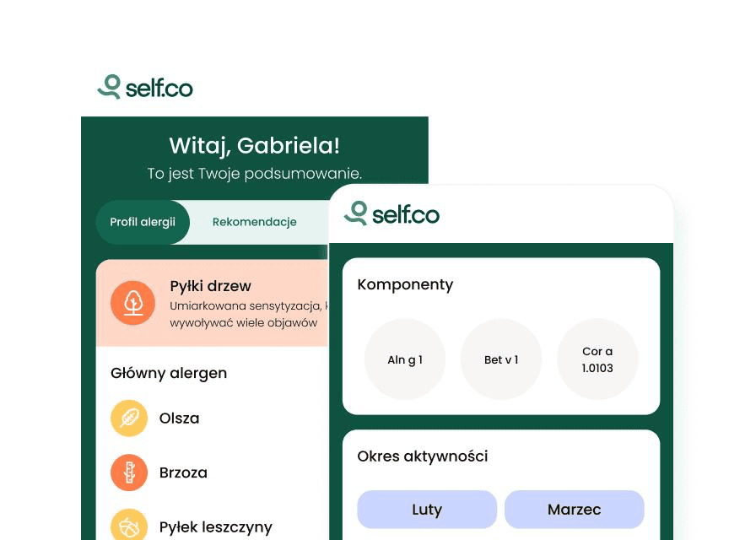Select the Bet v 1 component
The width and height of the screenshot is (756, 540).
pyautogui.click(x=501, y=359)
